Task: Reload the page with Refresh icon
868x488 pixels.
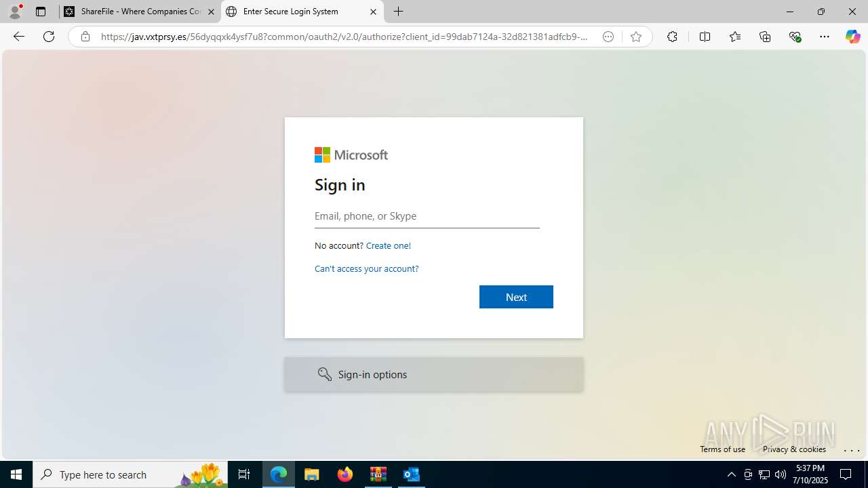Action: coord(49,37)
